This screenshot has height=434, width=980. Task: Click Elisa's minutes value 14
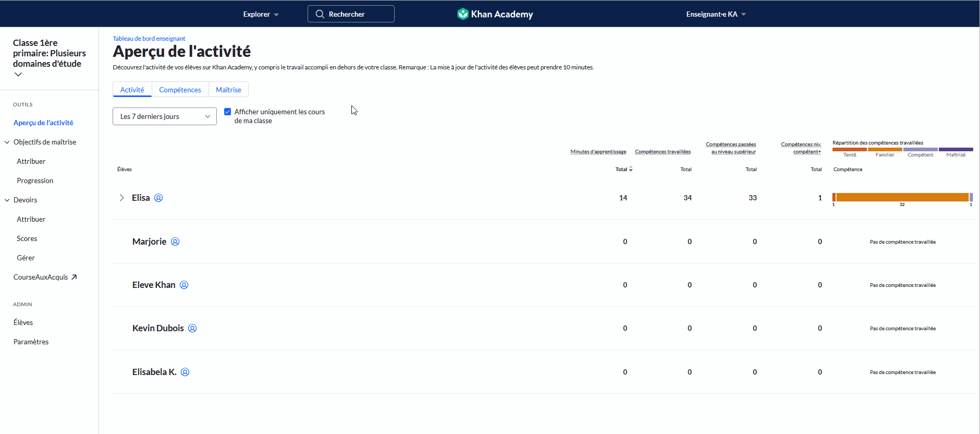tap(623, 198)
